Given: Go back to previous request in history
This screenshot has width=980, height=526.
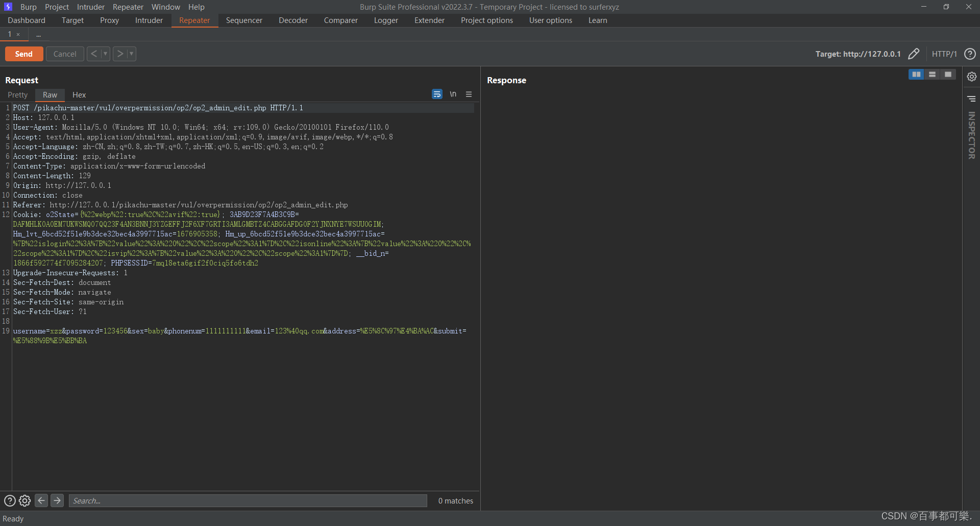Looking at the screenshot, I should [94, 54].
